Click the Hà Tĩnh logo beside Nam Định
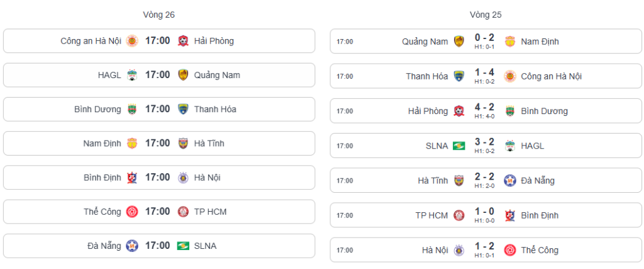This screenshot has width=644, height=269. pyautogui.click(x=183, y=143)
